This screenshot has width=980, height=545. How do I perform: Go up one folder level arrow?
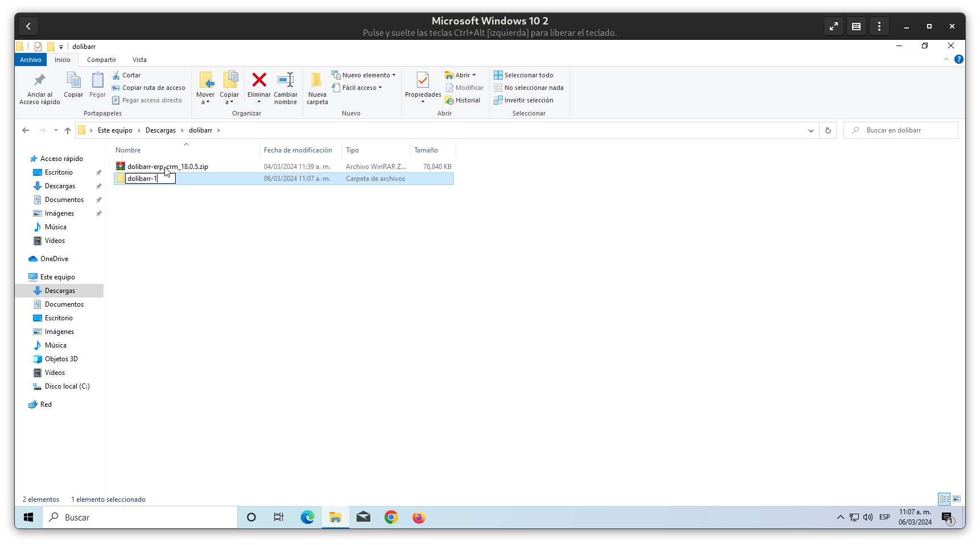click(68, 130)
